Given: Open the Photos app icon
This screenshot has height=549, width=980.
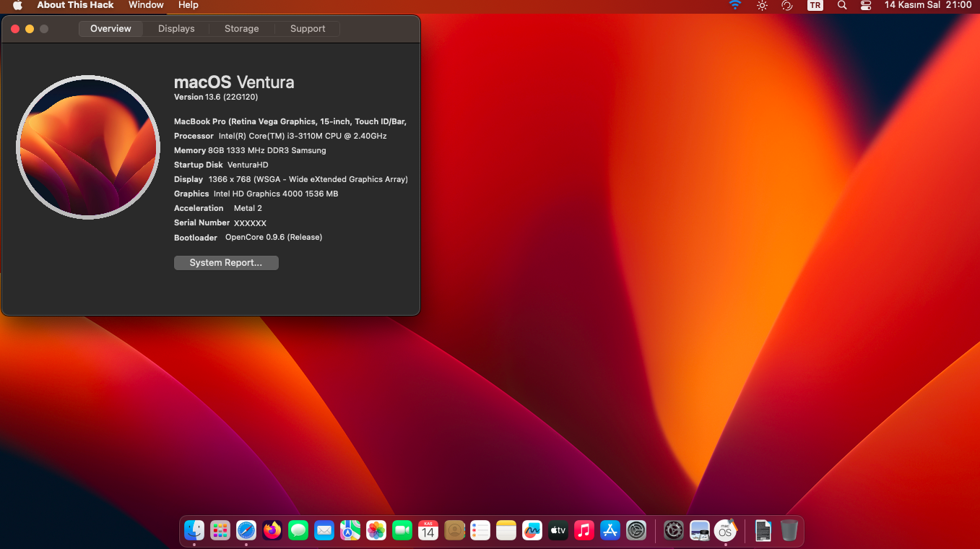Looking at the screenshot, I should pyautogui.click(x=376, y=530).
